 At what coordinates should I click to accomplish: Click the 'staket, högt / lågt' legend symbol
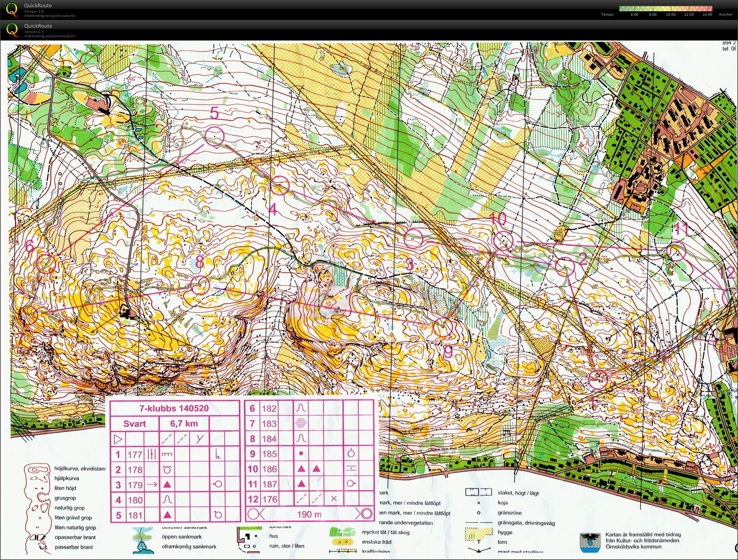(x=479, y=492)
